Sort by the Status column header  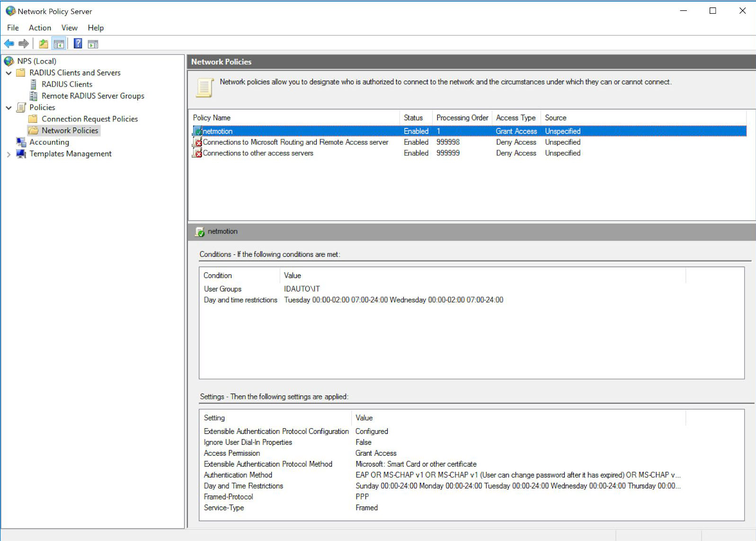point(416,117)
